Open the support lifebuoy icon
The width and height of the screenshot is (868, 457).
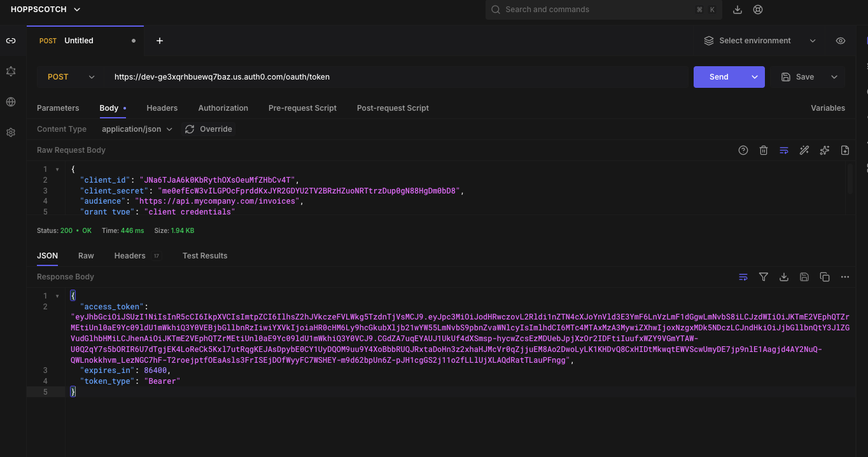click(x=758, y=10)
